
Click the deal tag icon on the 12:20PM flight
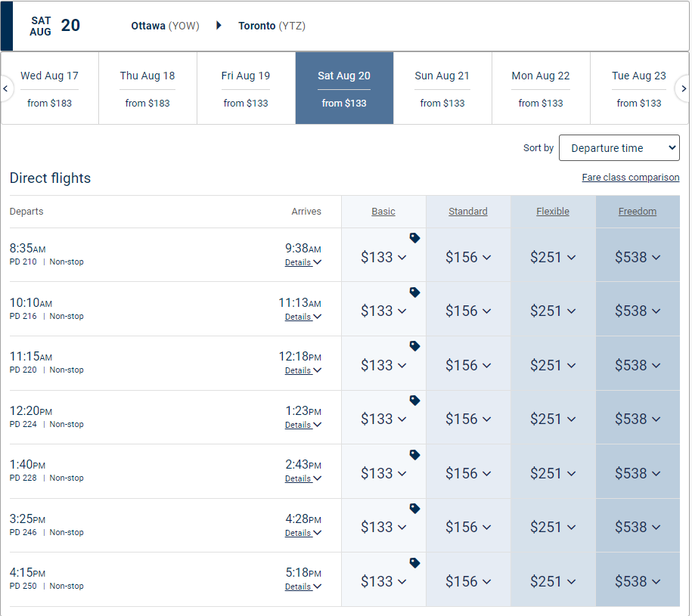pos(414,401)
